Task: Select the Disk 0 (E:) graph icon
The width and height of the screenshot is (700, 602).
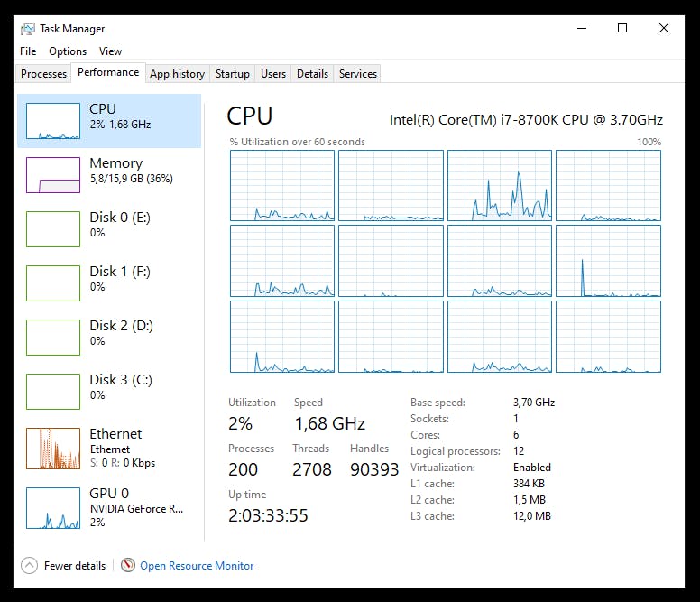Action: (53, 229)
